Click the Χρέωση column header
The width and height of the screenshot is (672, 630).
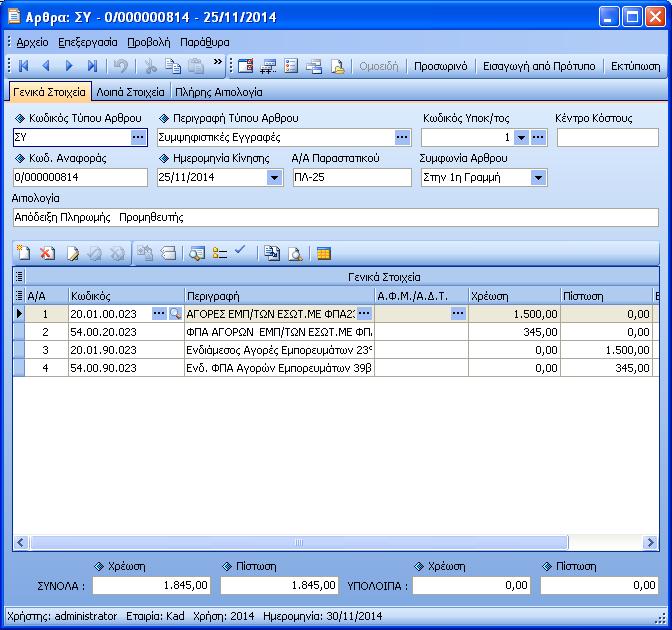(x=514, y=296)
